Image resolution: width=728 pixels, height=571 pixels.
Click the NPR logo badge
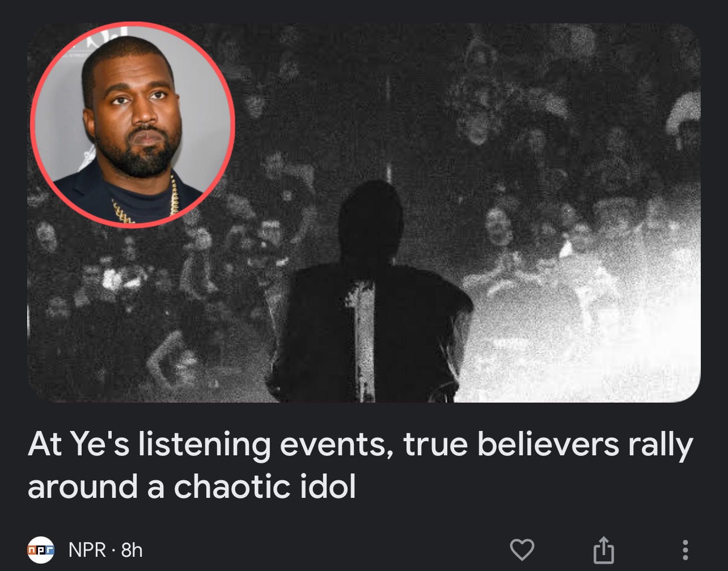(x=41, y=549)
